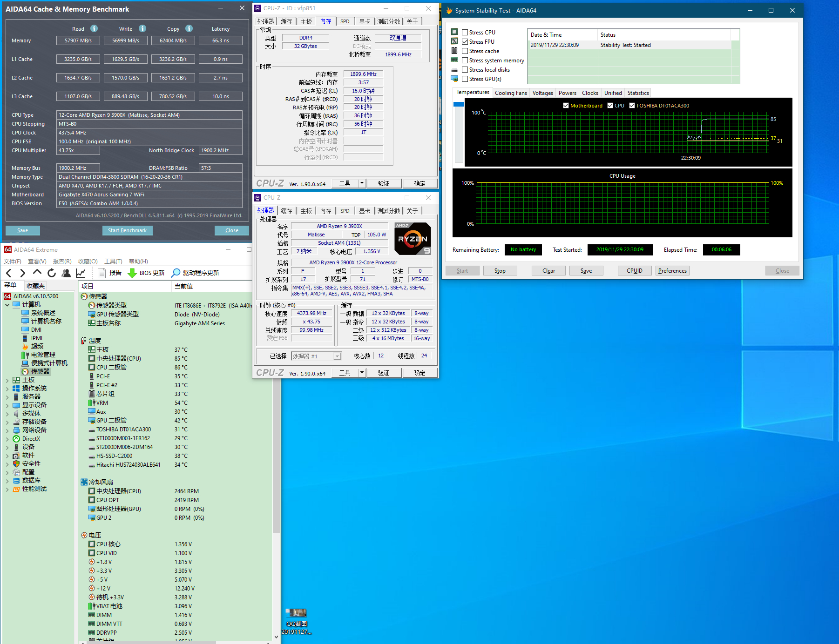Click the Memory Read value field
This screenshot has width=839, height=644.
coord(78,40)
